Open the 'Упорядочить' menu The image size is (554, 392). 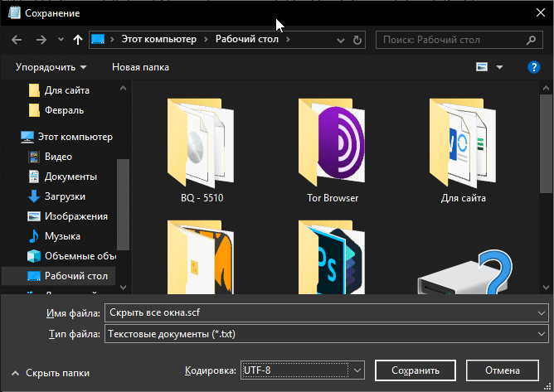coord(51,67)
